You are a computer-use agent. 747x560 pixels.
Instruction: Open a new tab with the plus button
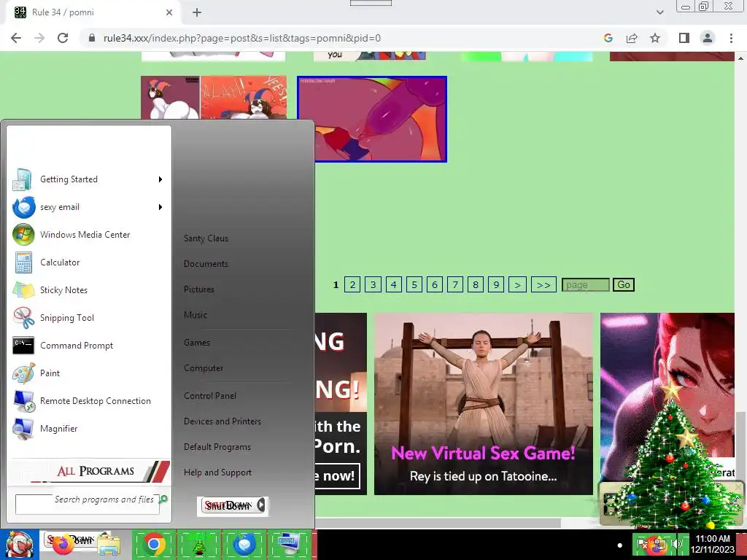(197, 13)
